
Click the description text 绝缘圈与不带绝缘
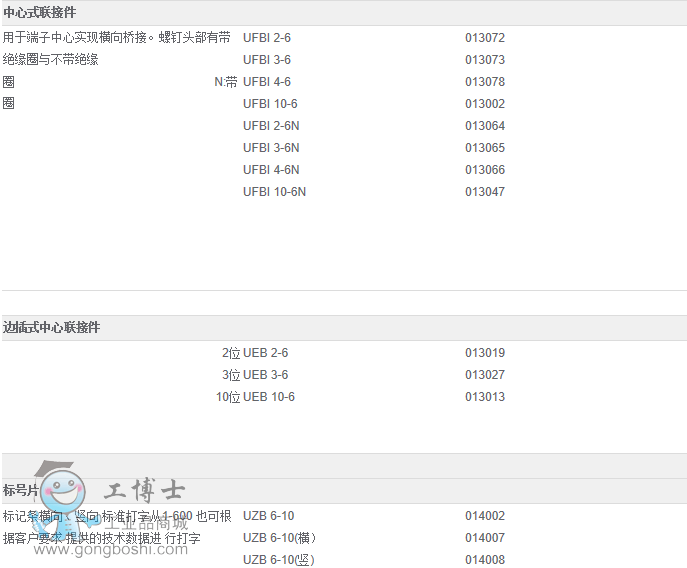(x=50, y=60)
